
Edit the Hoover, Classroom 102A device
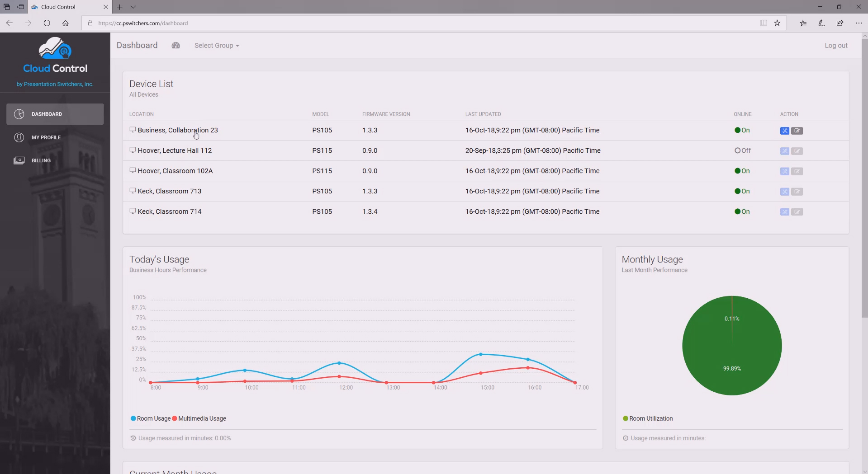tap(797, 171)
